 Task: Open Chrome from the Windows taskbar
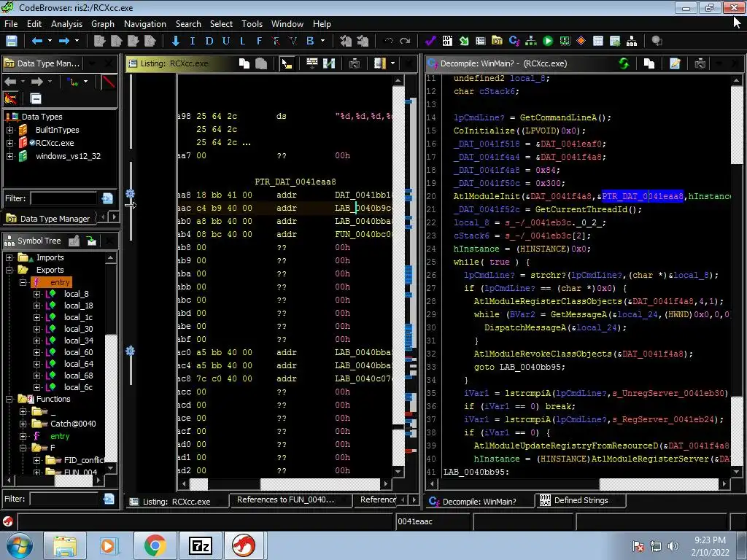[x=155, y=545]
